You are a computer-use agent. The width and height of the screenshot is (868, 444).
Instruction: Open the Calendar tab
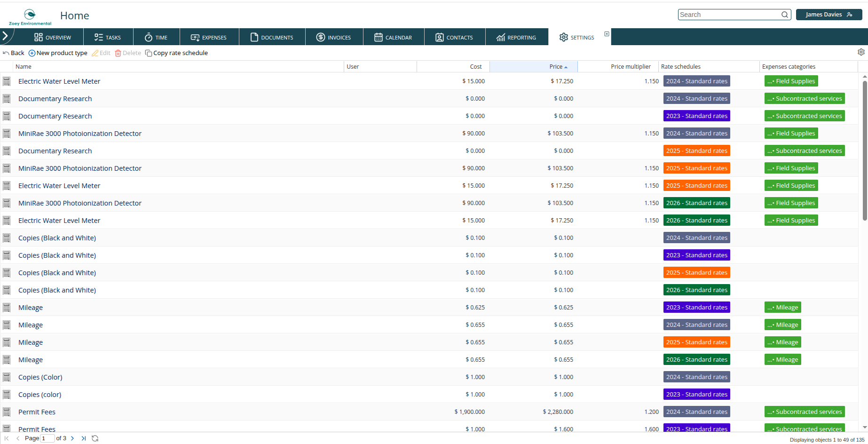[393, 37]
